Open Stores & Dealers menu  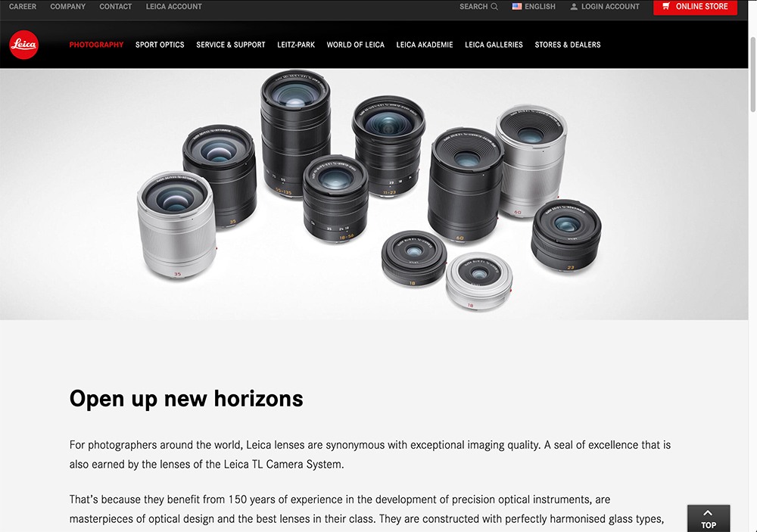tap(568, 45)
